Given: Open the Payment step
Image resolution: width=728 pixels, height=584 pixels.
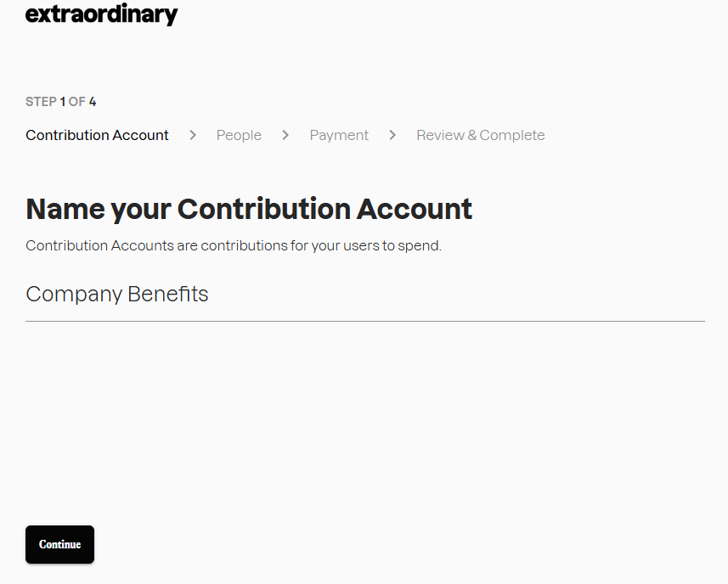Looking at the screenshot, I should [339, 135].
